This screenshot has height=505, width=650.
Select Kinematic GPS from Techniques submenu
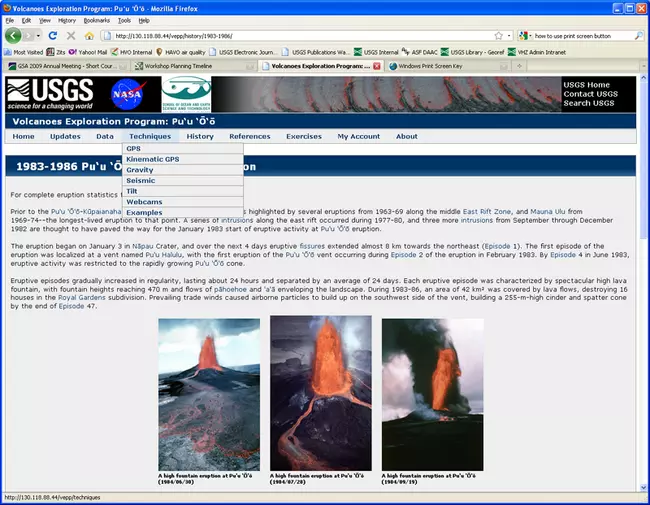coord(183,159)
